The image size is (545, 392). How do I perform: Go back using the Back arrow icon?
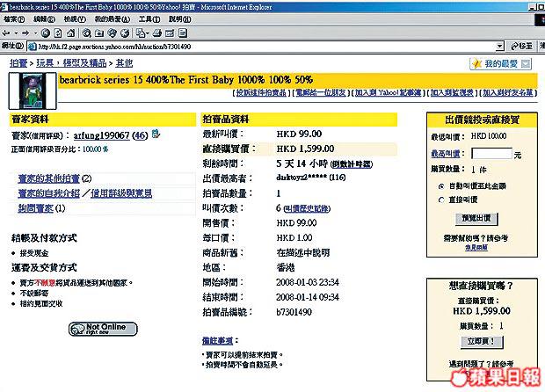(x=6, y=33)
